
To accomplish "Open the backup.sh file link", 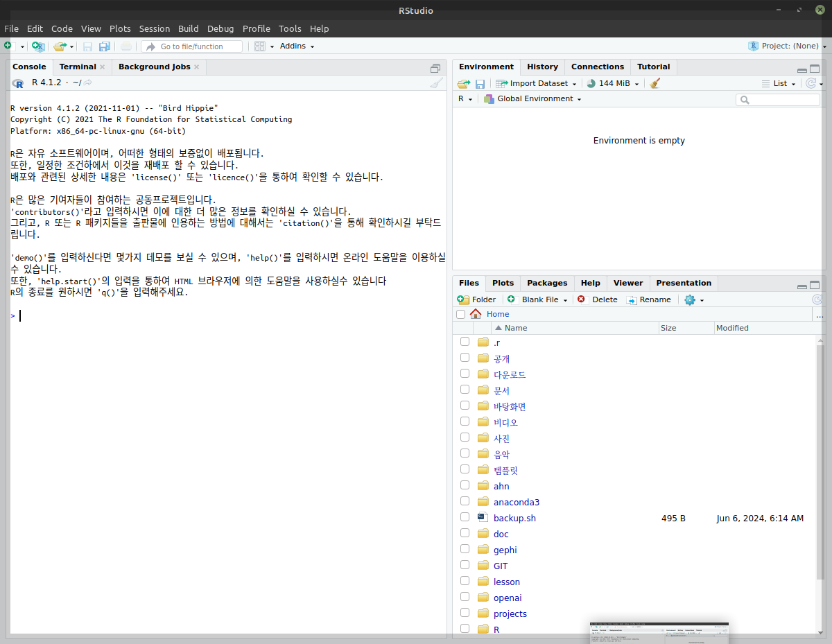I will (514, 518).
